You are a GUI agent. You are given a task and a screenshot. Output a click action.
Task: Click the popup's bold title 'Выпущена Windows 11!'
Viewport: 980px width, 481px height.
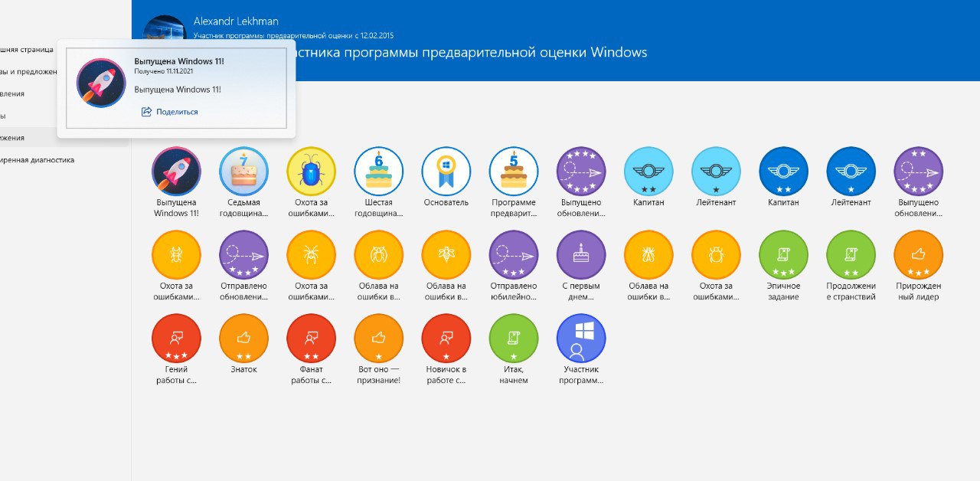click(179, 61)
